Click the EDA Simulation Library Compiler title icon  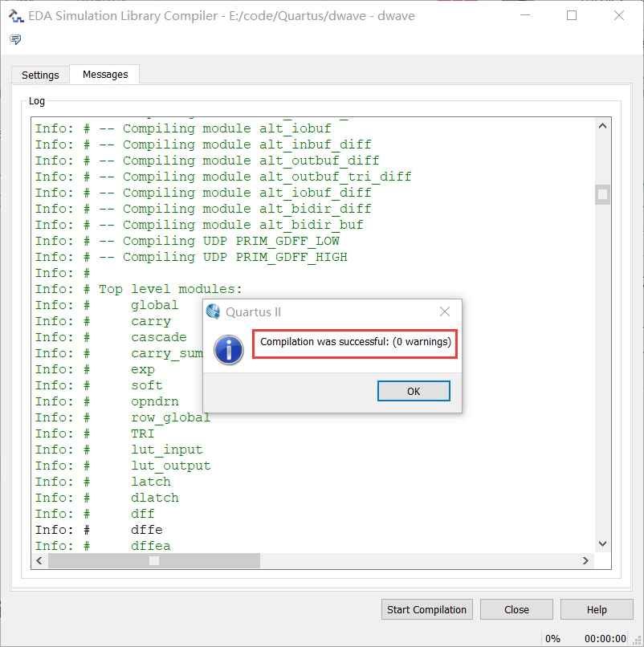[x=16, y=16]
